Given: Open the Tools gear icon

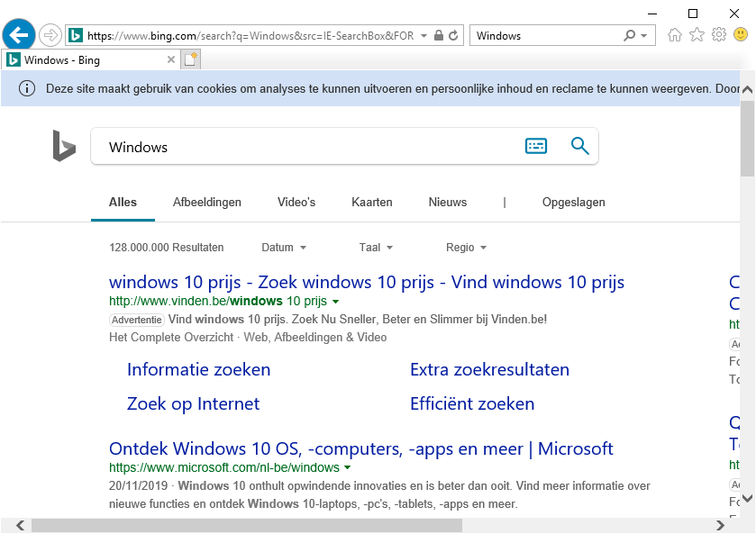Looking at the screenshot, I should click(x=719, y=35).
